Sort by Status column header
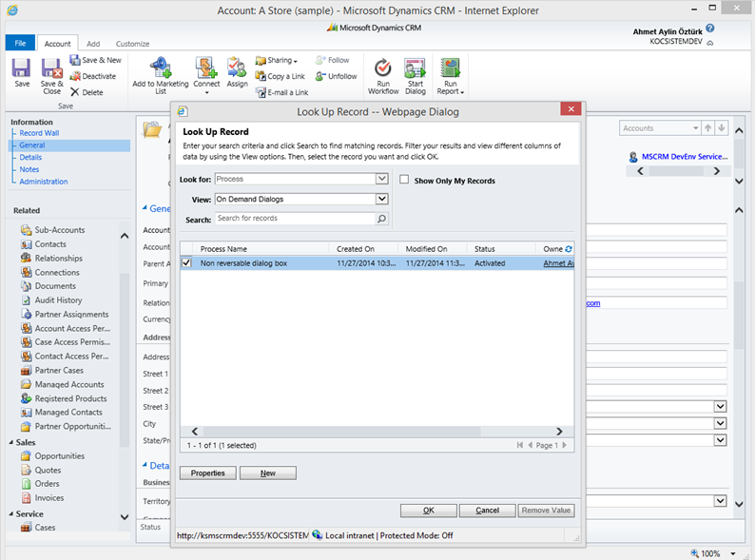The width and height of the screenshot is (755, 560). [484, 249]
